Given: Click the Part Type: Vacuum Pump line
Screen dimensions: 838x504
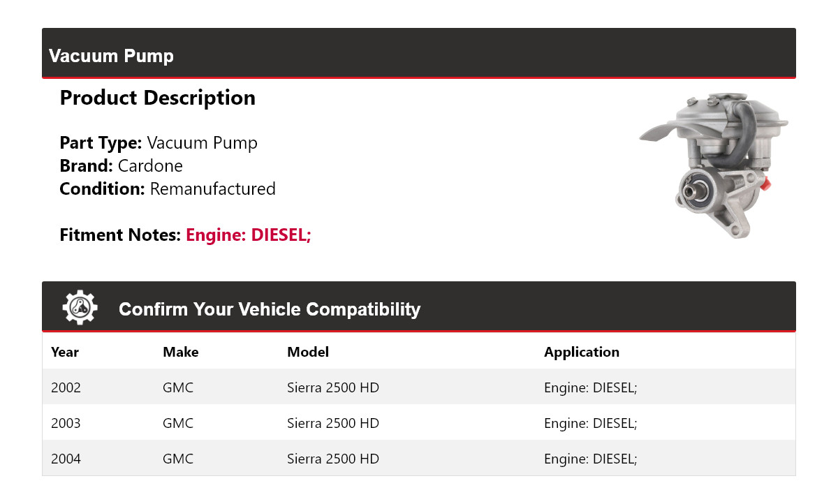Looking at the screenshot, I should tap(159, 143).
